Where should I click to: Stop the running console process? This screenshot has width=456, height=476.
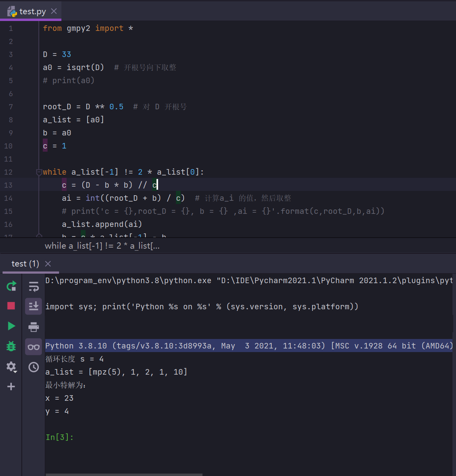11,306
